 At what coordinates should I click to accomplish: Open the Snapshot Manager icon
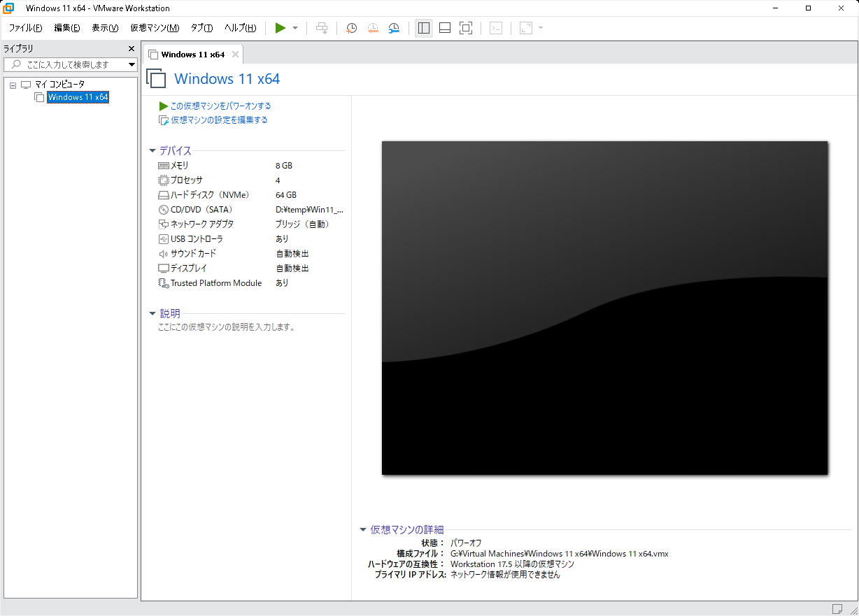pyautogui.click(x=394, y=28)
